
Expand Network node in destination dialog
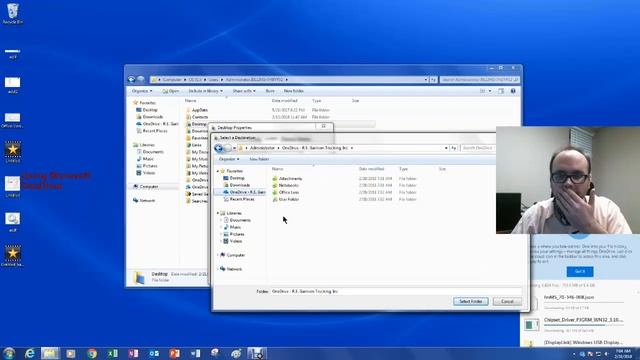tap(218, 269)
